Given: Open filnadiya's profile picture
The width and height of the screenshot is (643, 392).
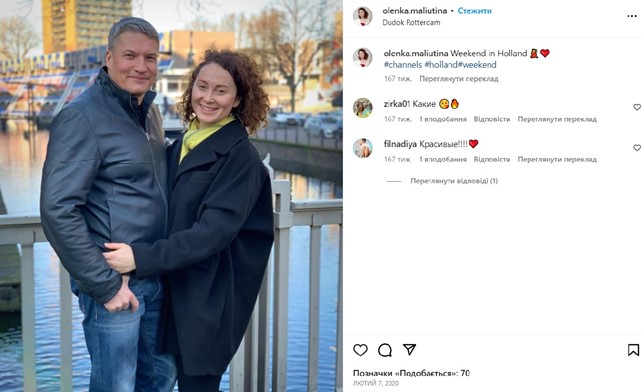Looking at the screenshot, I should pyautogui.click(x=363, y=148).
